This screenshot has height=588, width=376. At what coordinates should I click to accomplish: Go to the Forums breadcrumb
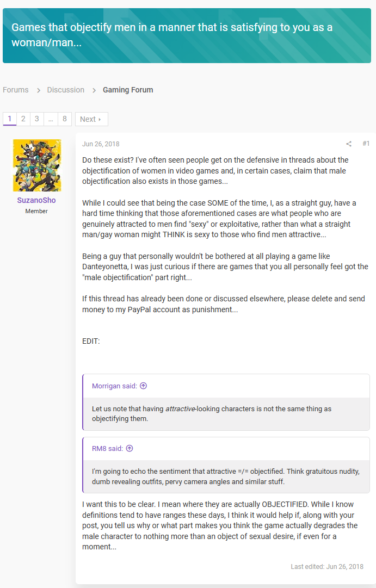pos(16,90)
